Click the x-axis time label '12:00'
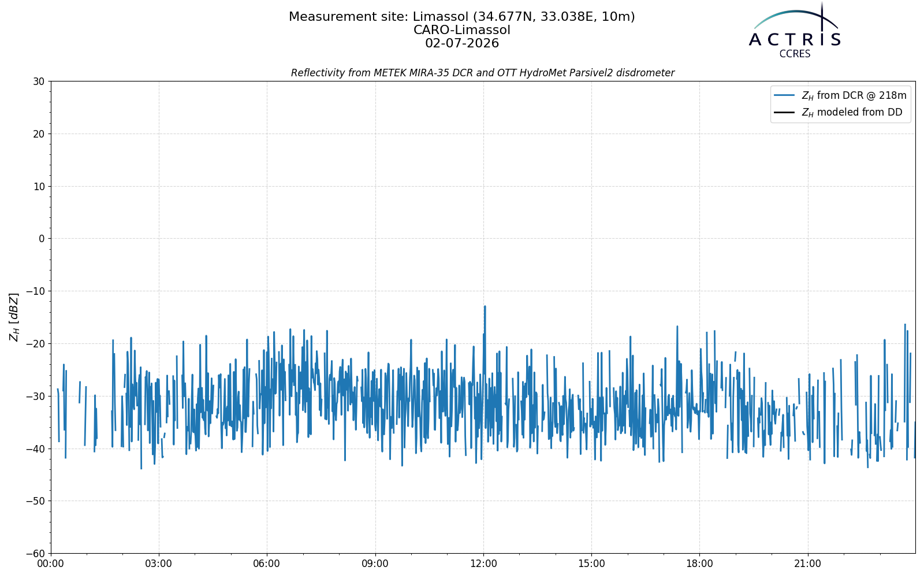Screen dimensions: 924x578 pos(483,564)
